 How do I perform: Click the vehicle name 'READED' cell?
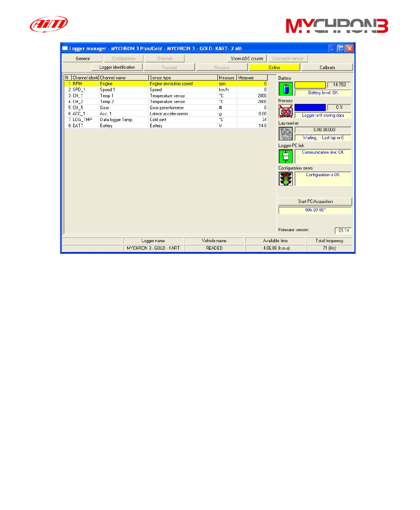[214, 248]
